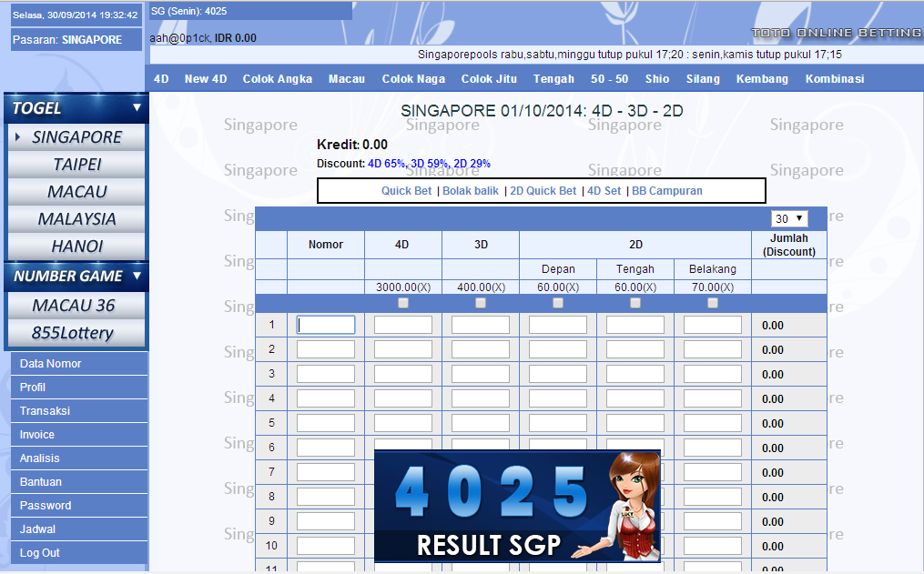Image resolution: width=924 pixels, height=574 pixels.
Task: Focus Tengah input in row 4
Action: coord(635,398)
